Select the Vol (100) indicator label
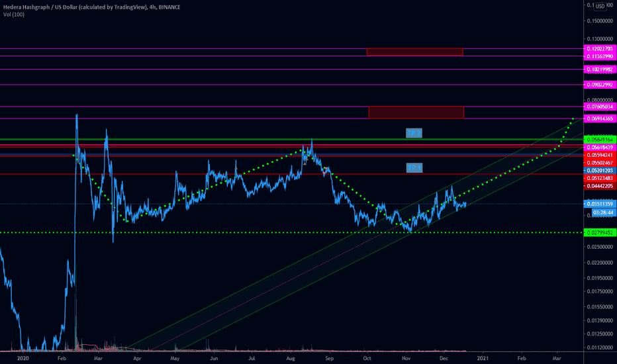617x364 pixels. coord(14,15)
